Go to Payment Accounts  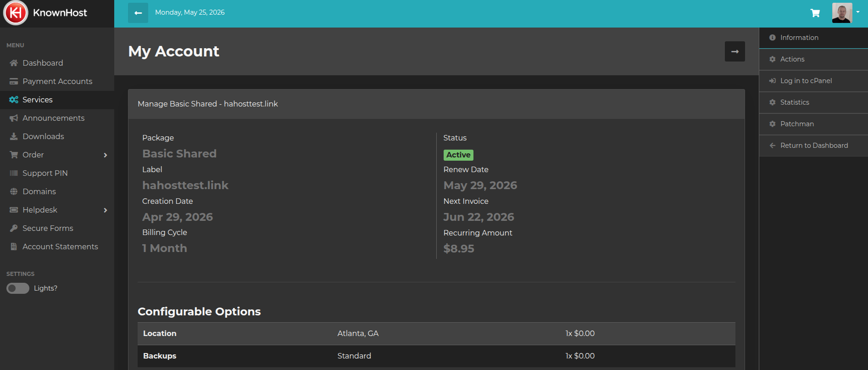pyautogui.click(x=57, y=81)
